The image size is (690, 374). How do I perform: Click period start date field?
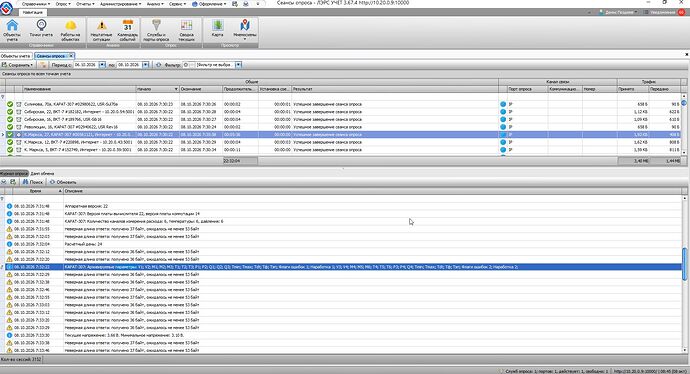tap(85, 65)
